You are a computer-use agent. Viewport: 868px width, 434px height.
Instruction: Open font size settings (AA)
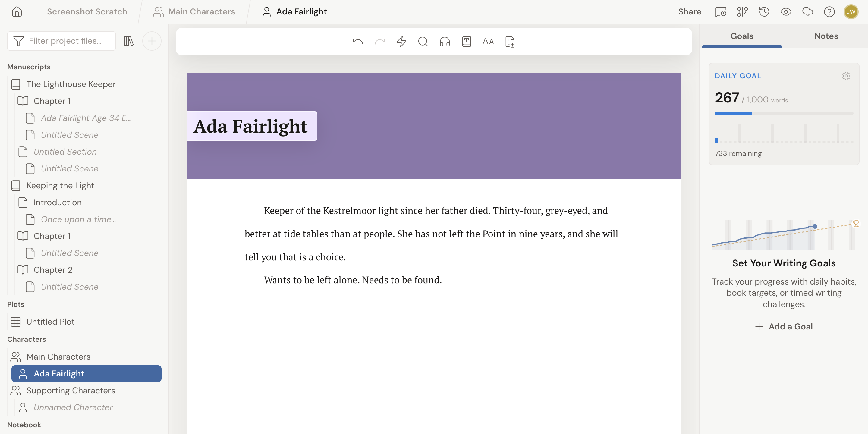pos(488,42)
